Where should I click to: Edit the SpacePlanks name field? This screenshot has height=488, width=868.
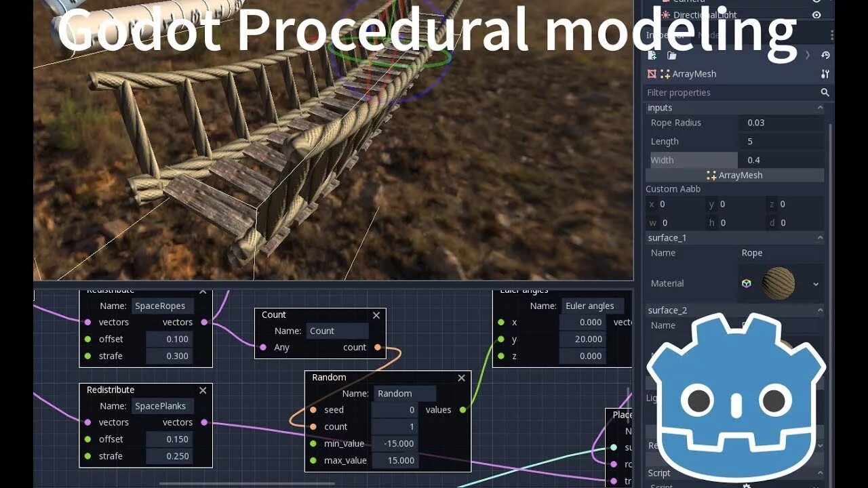coord(163,406)
